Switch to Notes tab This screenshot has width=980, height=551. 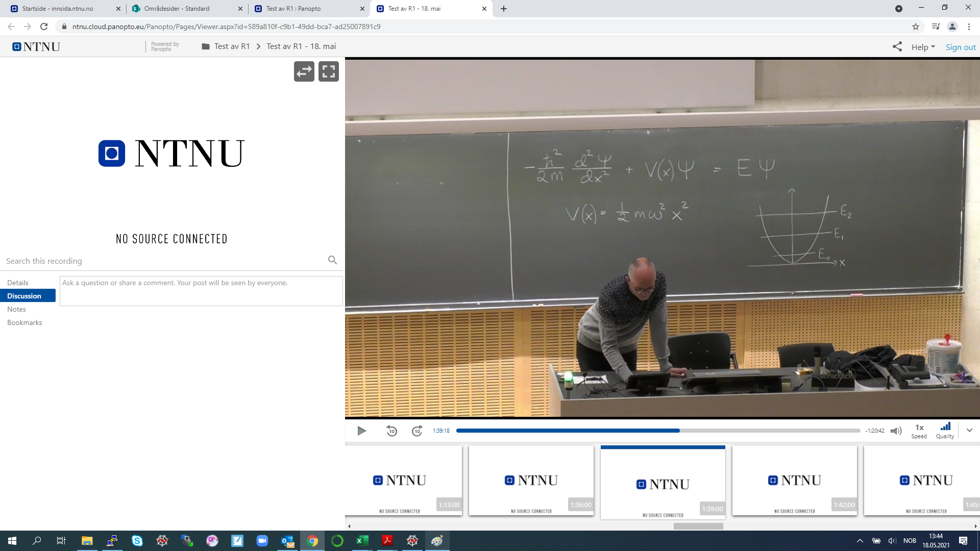pyautogui.click(x=16, y=309)
